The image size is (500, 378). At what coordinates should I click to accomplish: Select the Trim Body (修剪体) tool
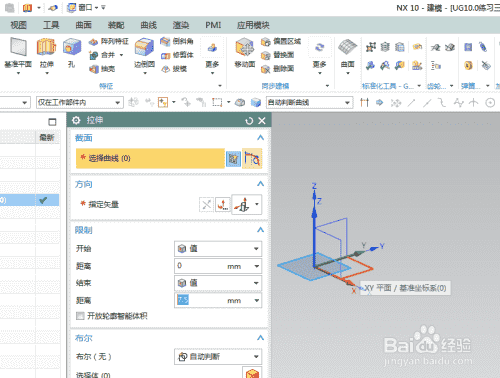(177, 55)
